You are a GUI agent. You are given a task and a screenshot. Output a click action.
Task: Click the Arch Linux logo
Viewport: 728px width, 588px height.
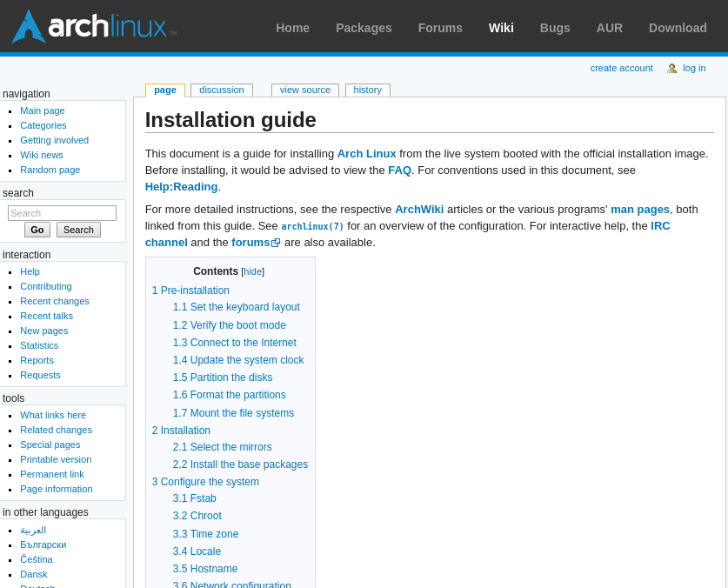coord(94,26)
